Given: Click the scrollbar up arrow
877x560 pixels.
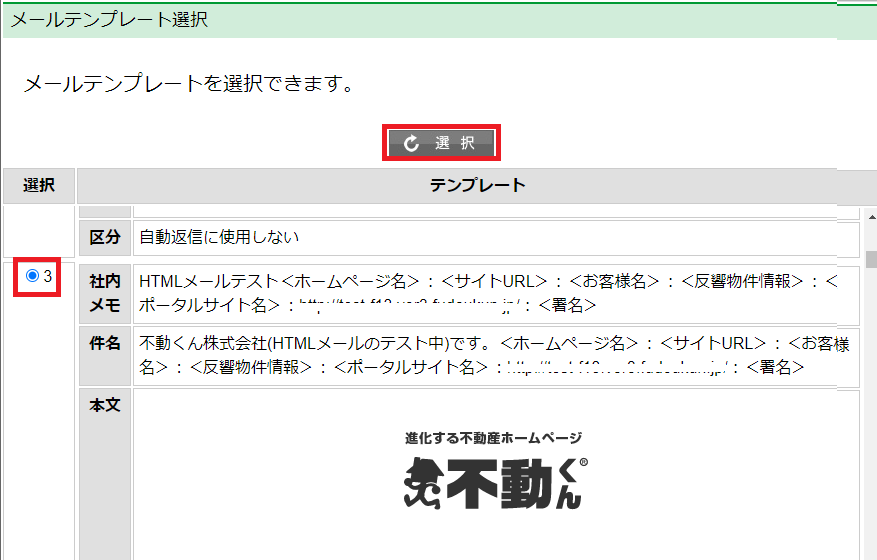Looking at the screenshot, I should [871, 215].
